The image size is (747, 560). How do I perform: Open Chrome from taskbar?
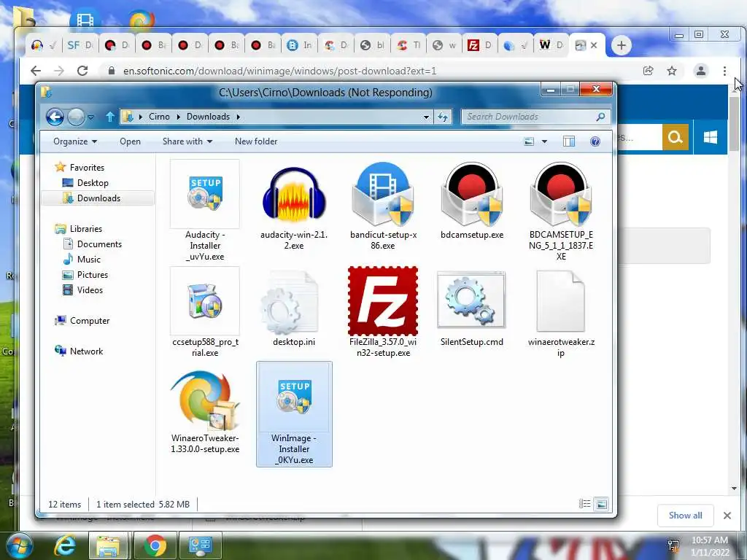pos(155,545)
